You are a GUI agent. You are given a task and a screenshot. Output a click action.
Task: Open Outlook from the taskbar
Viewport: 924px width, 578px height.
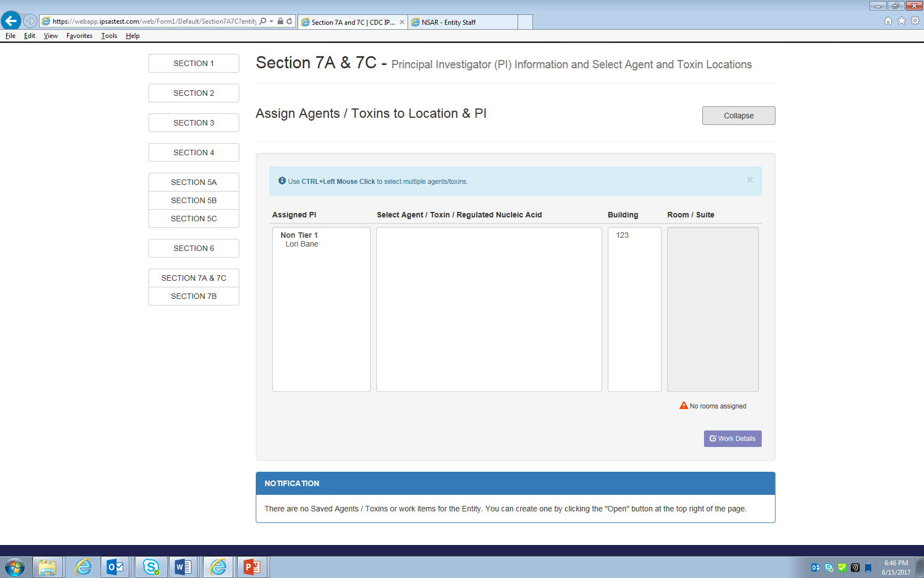[x=115, y=567]
